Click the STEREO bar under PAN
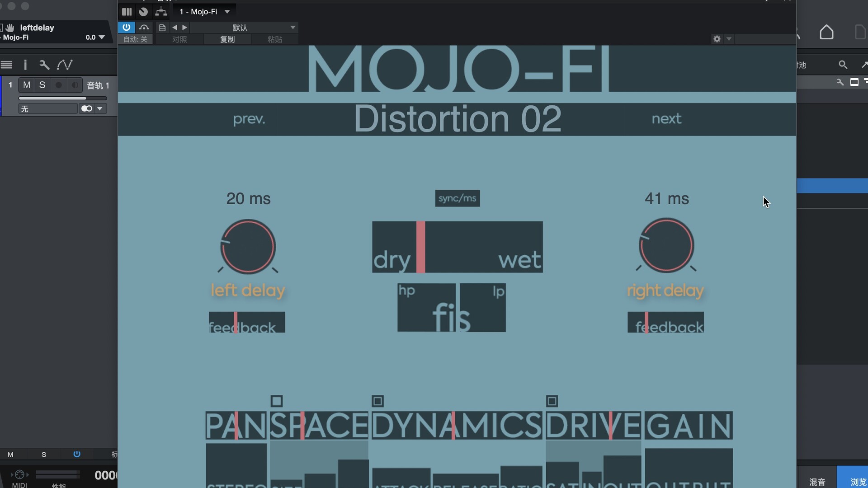 [x=236, y=465]
